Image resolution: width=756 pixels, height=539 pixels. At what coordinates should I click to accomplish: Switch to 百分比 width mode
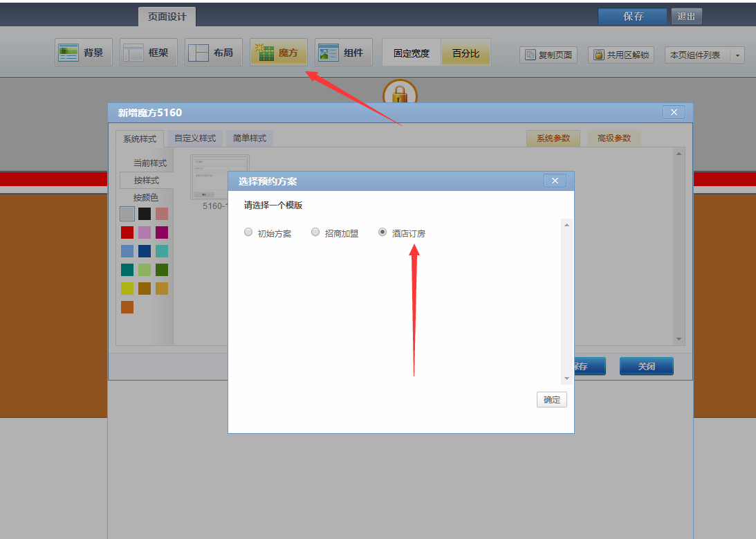pyautogui.click(x=465, y=53)
